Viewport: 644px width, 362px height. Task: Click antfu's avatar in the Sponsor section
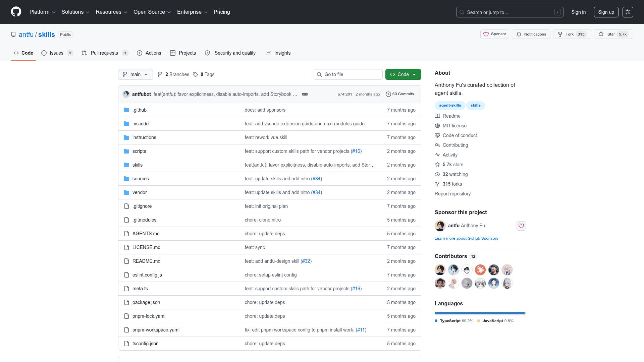[x=440, y=226]
